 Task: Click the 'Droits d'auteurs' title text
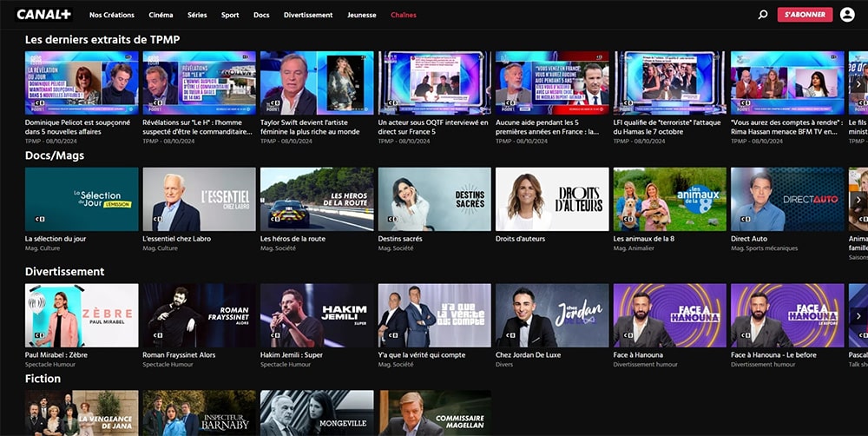[520, 239]
